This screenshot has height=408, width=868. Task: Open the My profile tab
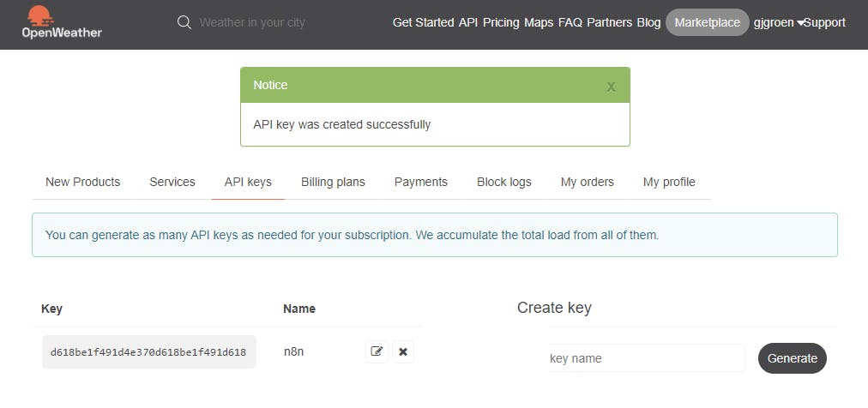click(669, 182)
